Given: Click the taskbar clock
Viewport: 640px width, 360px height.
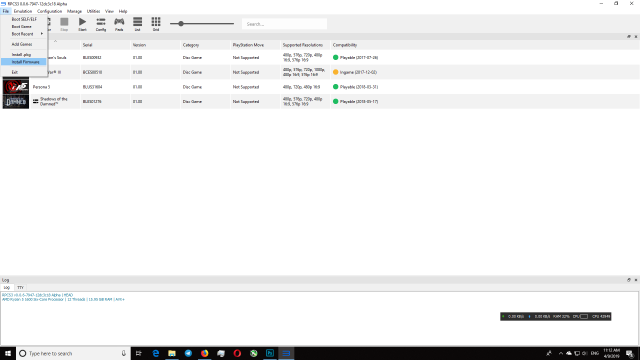Looking at the screenshot, I should 611,353.
